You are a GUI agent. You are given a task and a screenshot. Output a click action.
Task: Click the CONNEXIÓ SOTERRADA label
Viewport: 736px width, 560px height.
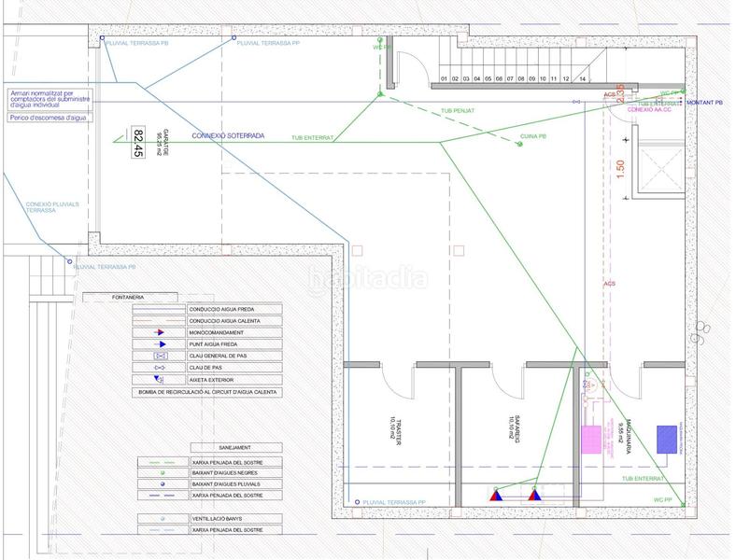point(228,135)
